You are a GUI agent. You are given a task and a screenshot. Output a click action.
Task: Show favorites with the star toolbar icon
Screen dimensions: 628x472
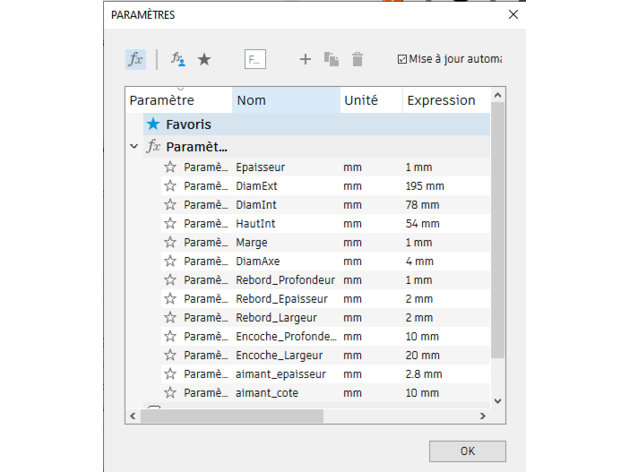point(204,59)
